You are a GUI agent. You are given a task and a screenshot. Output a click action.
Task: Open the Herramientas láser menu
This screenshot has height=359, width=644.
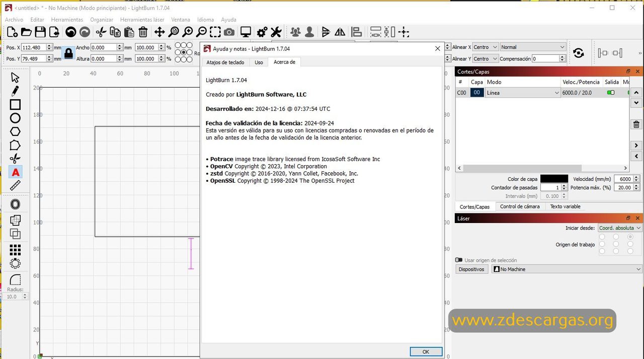tap(142, 20)
